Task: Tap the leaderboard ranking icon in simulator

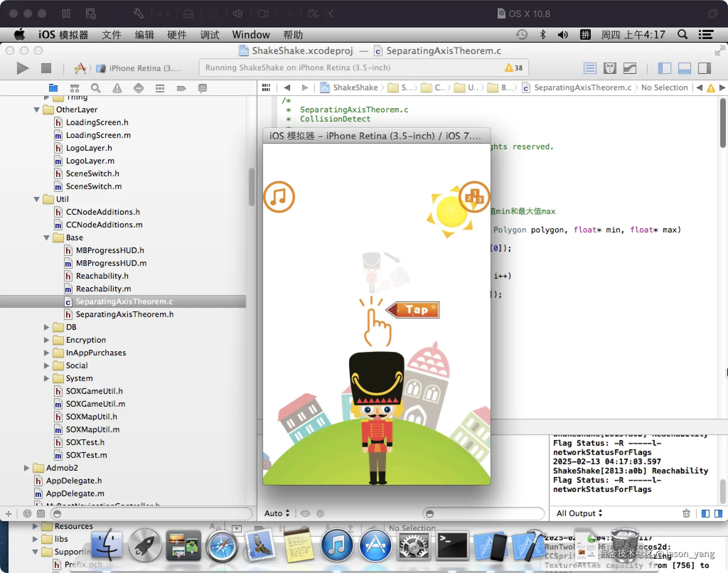Action: pyautogui.click(x=474, y=197)
